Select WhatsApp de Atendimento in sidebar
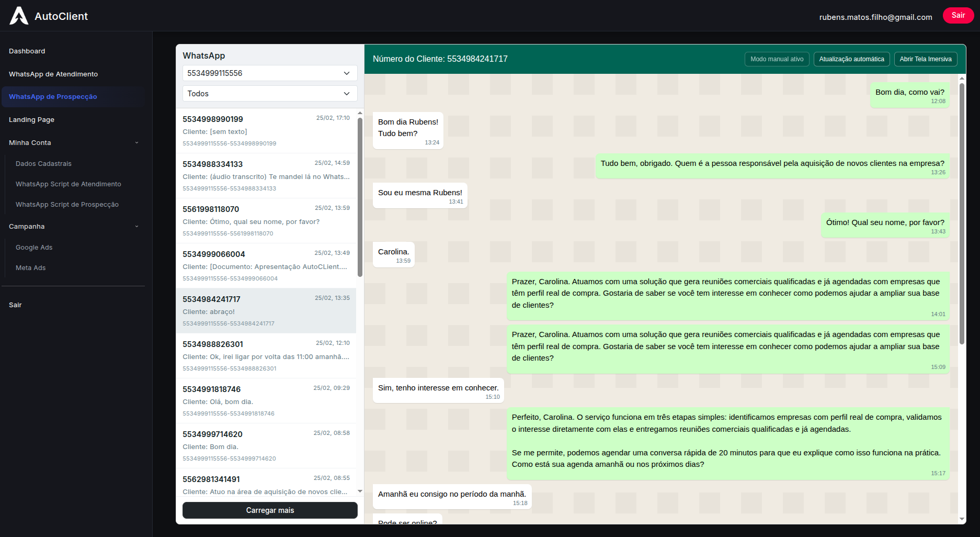The width and height of the screenshot is (980, 537). [x=53, y=74]
